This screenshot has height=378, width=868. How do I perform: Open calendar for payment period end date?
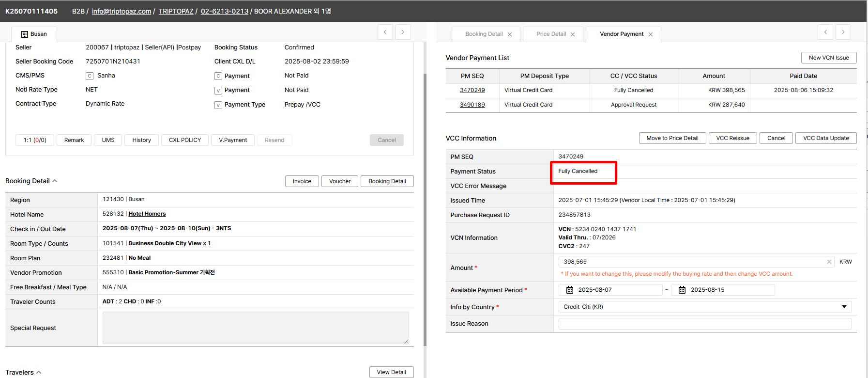(x=682, y=290)
